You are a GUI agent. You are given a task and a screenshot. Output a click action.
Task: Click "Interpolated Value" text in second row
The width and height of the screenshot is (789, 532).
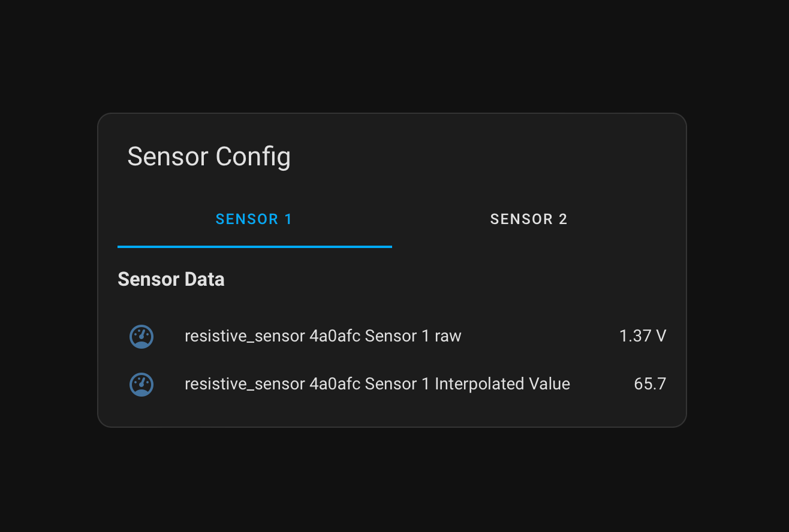[502, 384]
